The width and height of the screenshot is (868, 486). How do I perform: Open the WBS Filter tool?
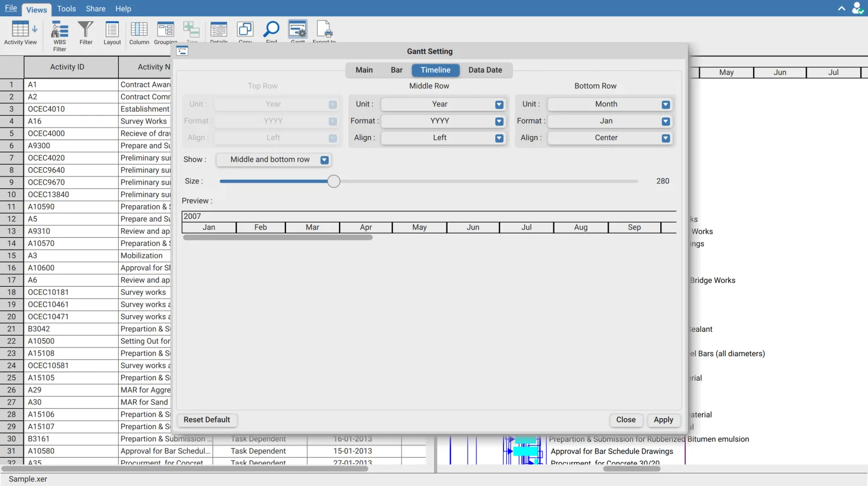pyautogui.click(x=60, y=36)
